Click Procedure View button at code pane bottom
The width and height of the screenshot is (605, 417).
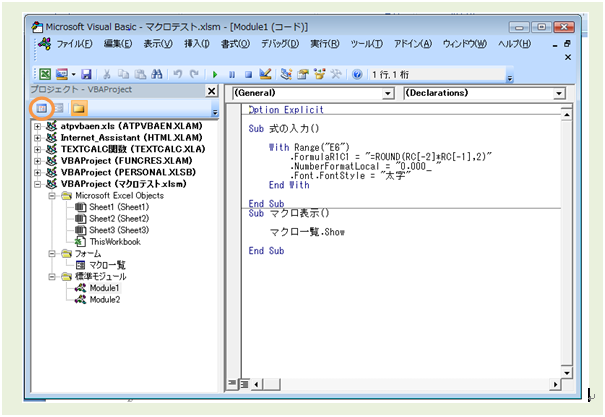pyautogui.click(x=232, y=383)
